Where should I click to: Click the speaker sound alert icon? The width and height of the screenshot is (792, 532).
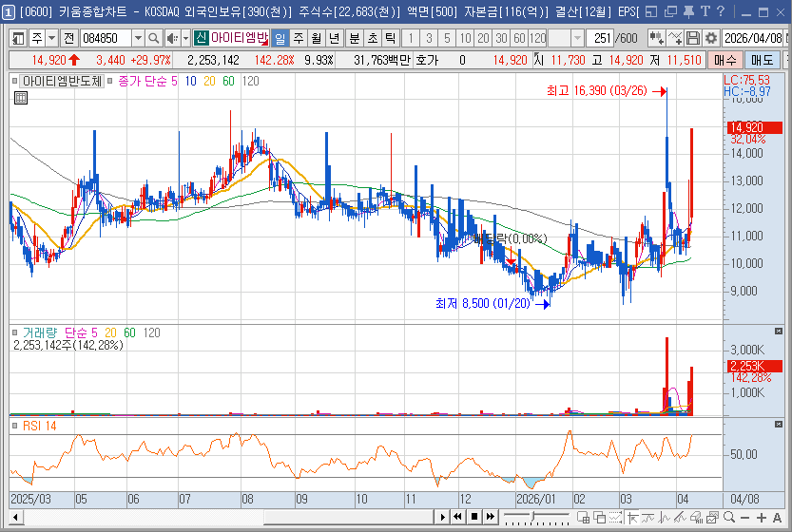click(172, 38)
